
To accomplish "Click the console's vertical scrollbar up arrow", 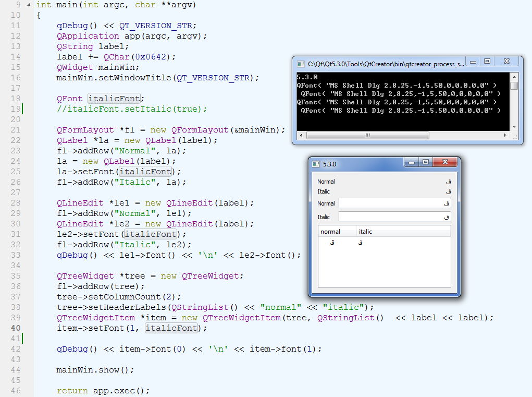I will (514, 76).
